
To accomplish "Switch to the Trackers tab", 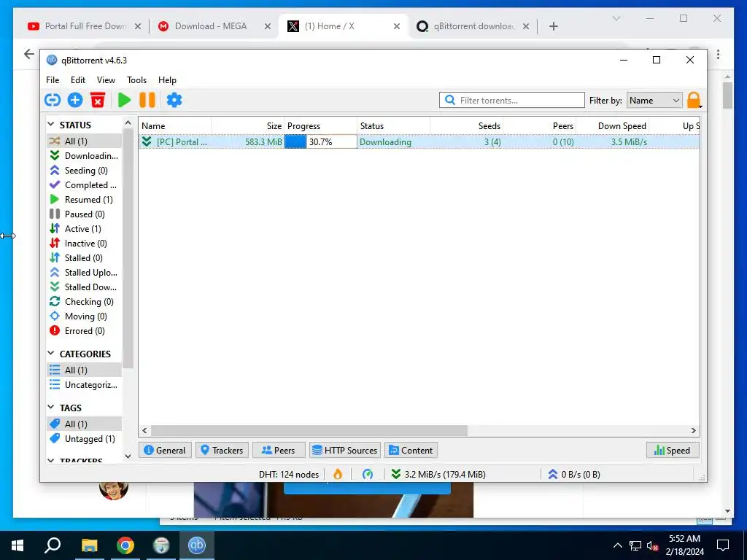I will click(222, 450).
